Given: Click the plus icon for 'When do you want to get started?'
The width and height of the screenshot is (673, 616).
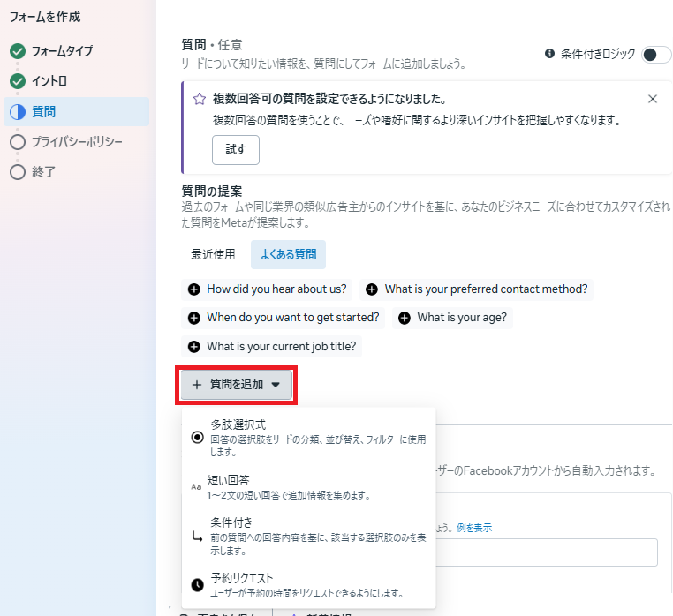Looking at the screenshot, I should click(x=194, y=318).
